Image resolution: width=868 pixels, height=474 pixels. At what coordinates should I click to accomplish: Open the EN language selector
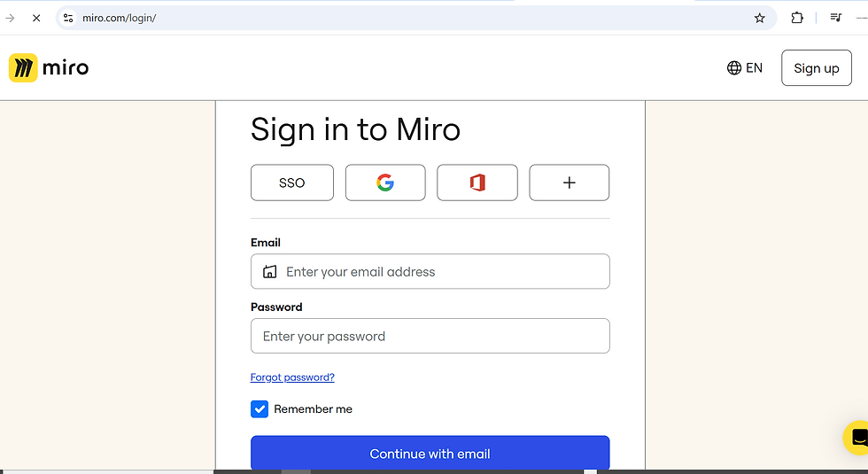745,67
